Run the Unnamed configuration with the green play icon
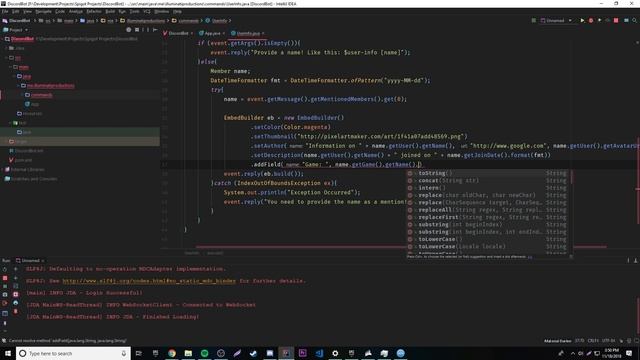This screenshot has width=640, height=360. click(x=582, y=20)
